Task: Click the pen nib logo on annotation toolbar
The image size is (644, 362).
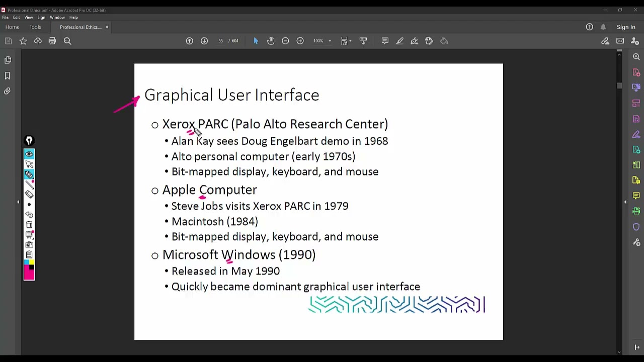Action: [29, 141]
